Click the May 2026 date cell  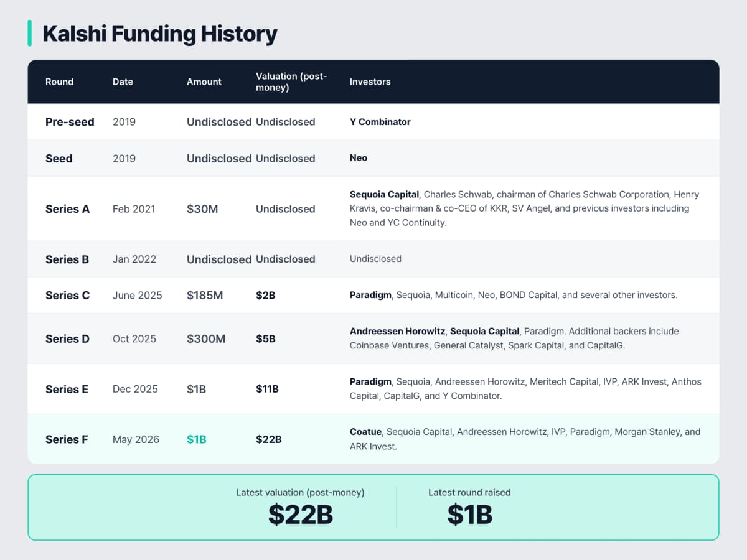[x=136, y=439]
